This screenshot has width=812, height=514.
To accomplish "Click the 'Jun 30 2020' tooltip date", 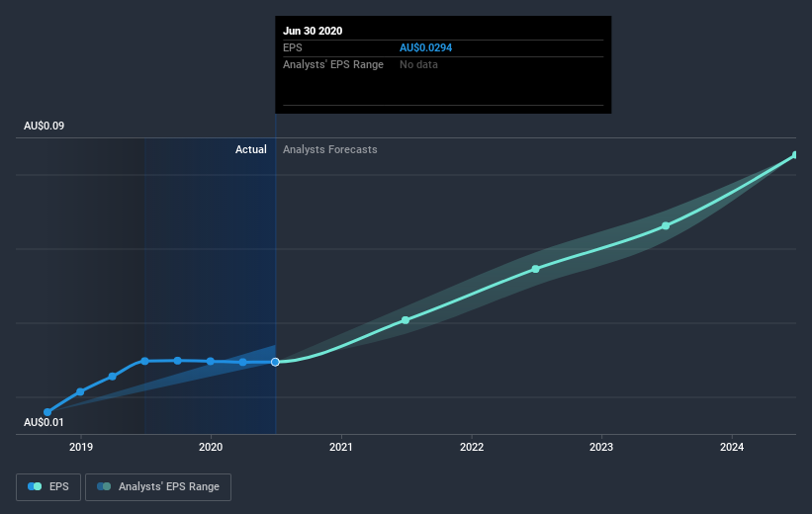I will 313,31.
